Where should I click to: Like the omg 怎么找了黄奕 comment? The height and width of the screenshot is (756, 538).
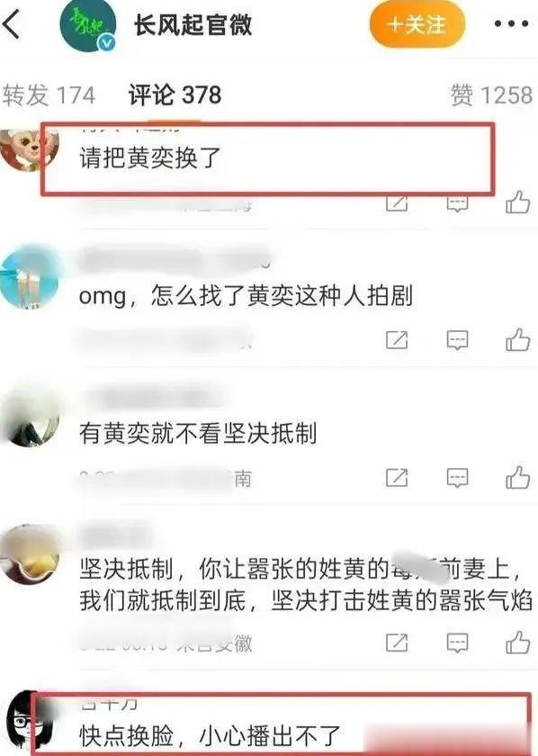(x=517, y=340)
